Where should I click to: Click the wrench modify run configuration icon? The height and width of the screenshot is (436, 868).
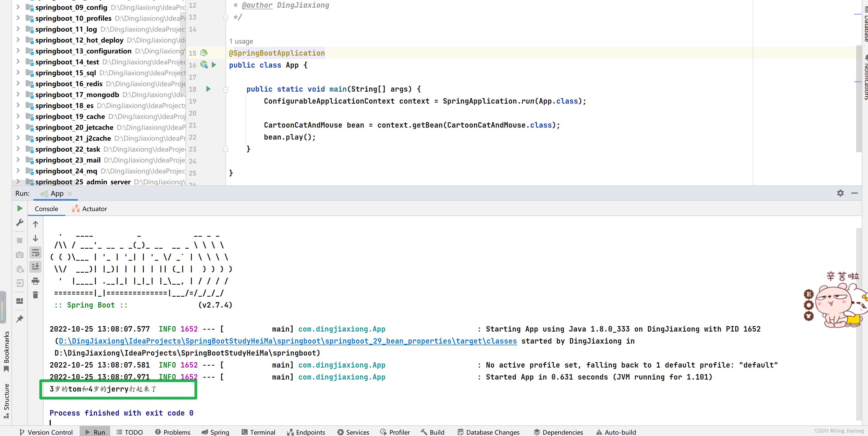coord(20,223)
